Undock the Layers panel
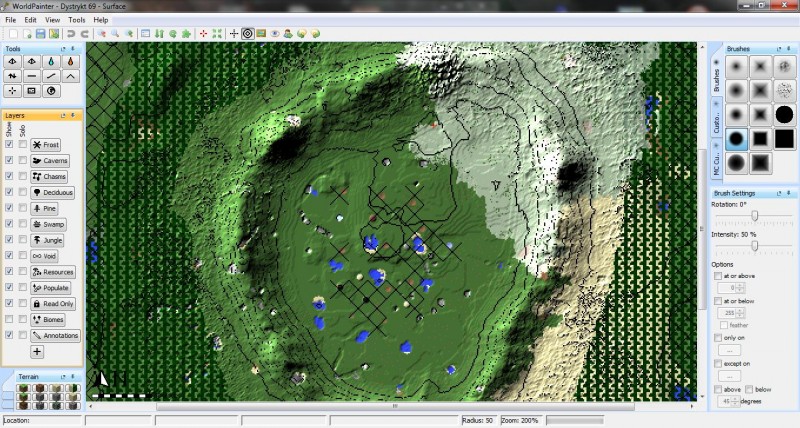 (x=63, y=116)
